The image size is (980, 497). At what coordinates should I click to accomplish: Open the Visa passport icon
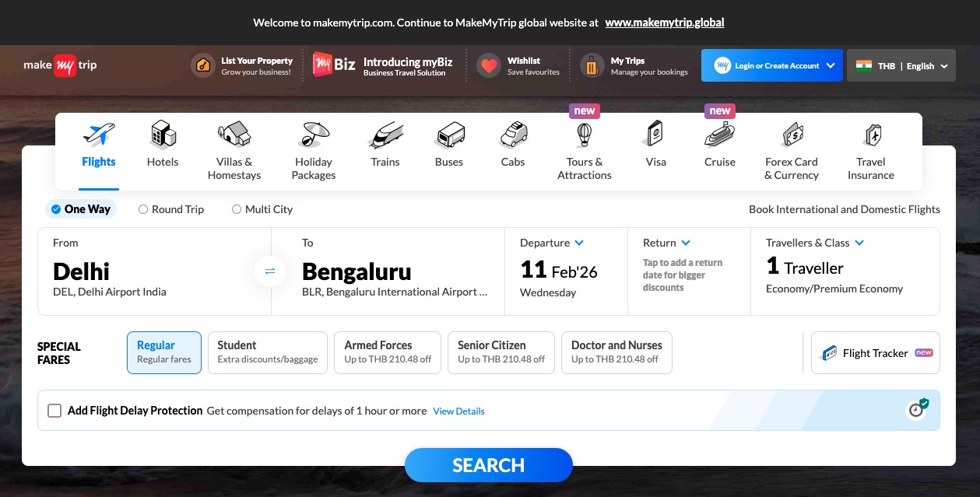coord(656,135)
